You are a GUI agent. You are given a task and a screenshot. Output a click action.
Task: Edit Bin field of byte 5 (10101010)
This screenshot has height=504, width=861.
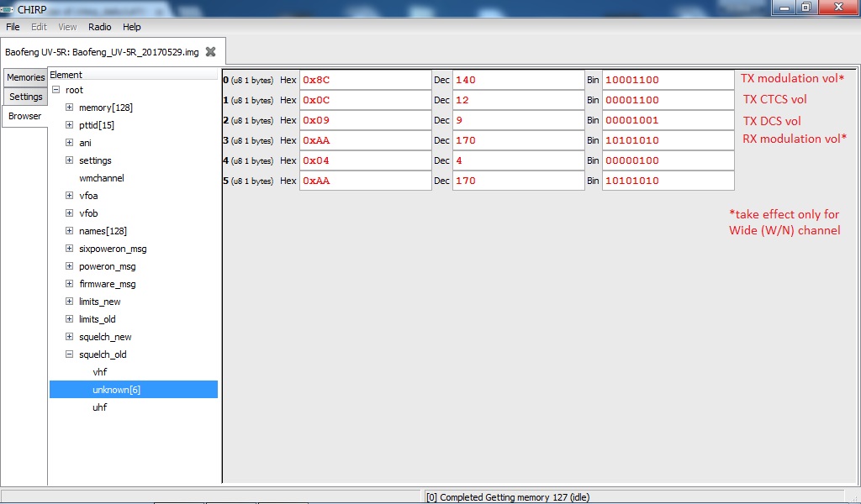(668, 181)
